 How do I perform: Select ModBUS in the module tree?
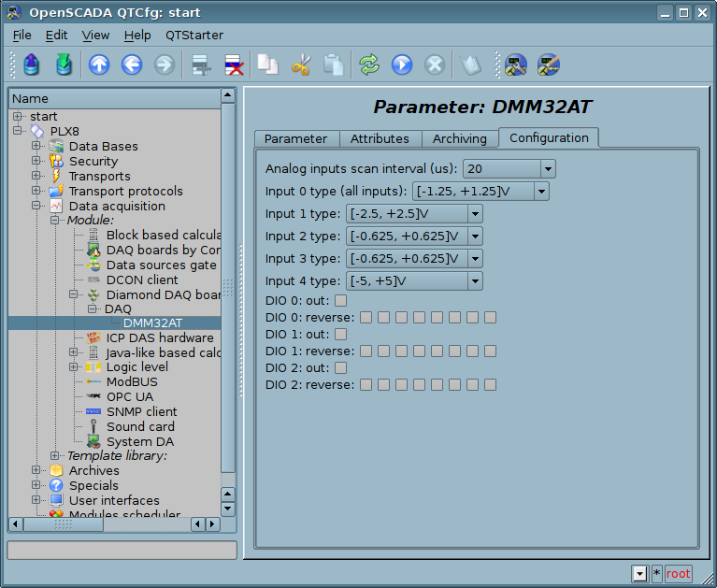(132, 381)
